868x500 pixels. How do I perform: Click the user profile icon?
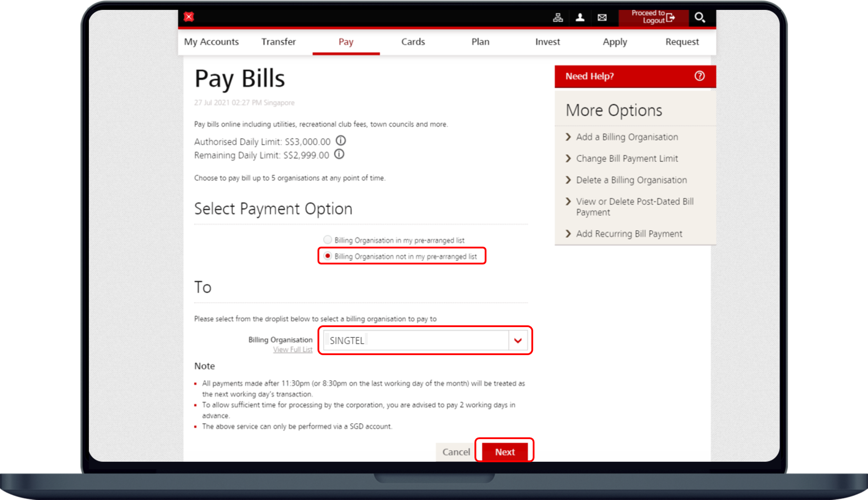click(x=580, y=17)
